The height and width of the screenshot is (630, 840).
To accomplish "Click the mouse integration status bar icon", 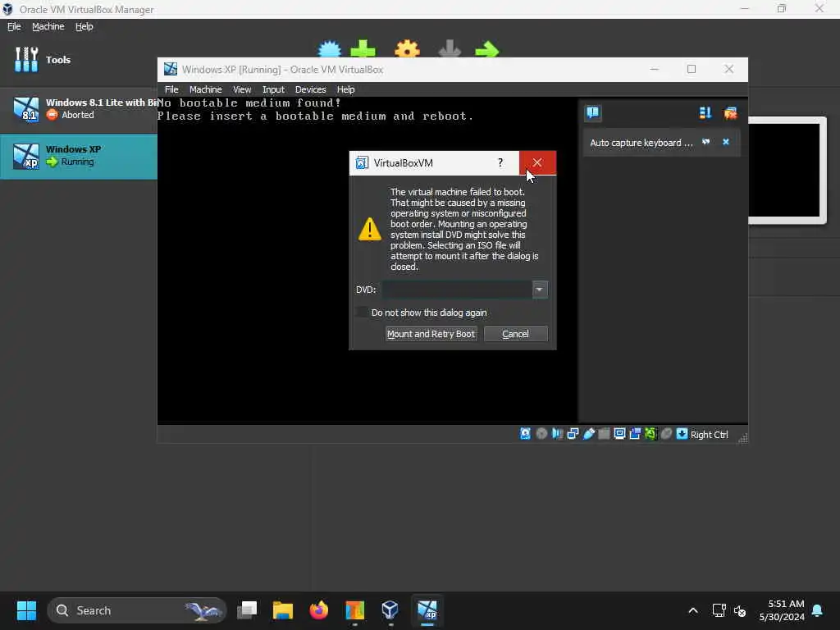I will tap(666, 434).
